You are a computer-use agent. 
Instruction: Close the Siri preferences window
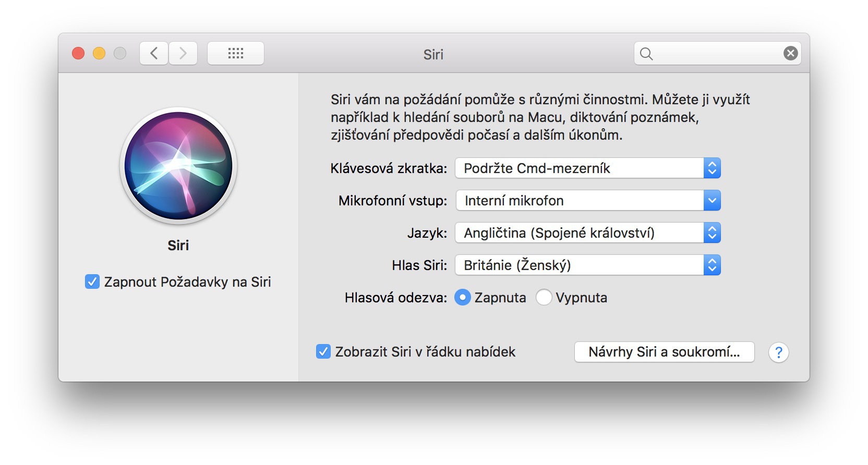pyautogui.click(x=78, y=53)
